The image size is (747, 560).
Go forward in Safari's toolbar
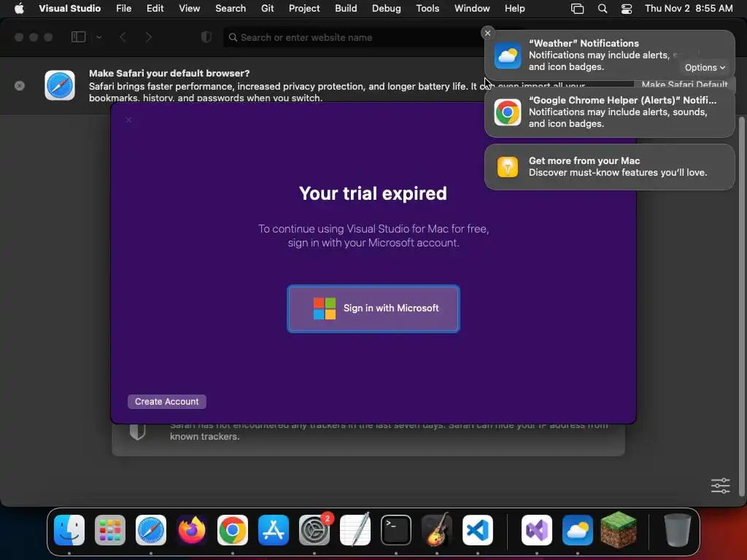(x=149, y=37)
